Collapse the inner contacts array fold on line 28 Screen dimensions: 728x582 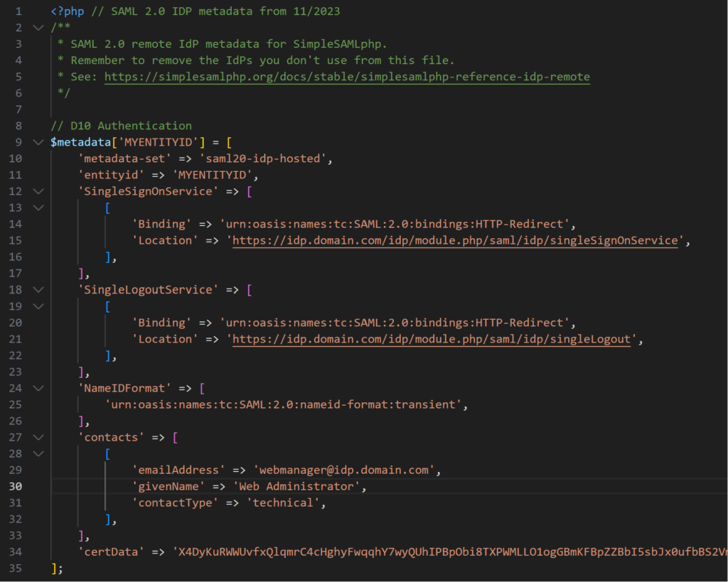click(38, 453)
